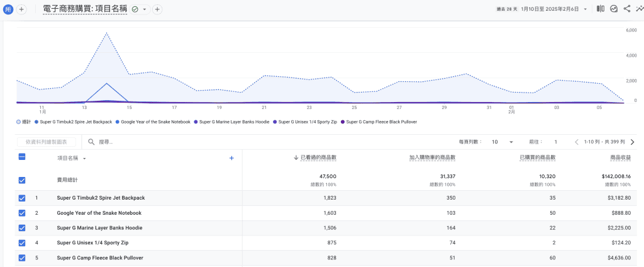Share this report icon
Viewport: 644px width, 267px height.
point(627,9)
